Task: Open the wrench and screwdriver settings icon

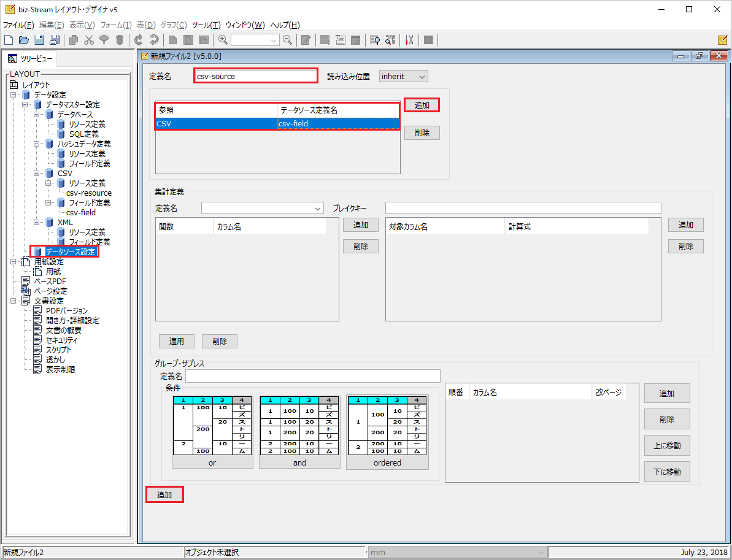Action: click(x=409, y=40)
